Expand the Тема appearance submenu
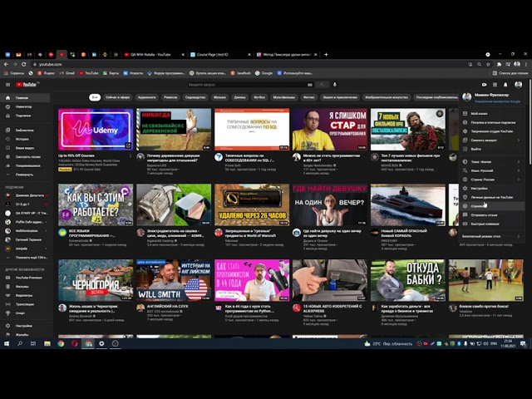 point(491,162)
